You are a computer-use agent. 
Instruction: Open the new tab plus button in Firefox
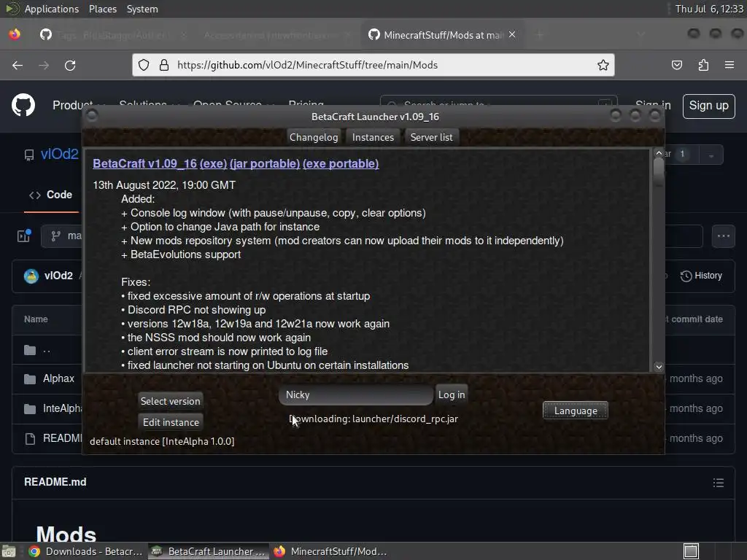pos(540,35)
